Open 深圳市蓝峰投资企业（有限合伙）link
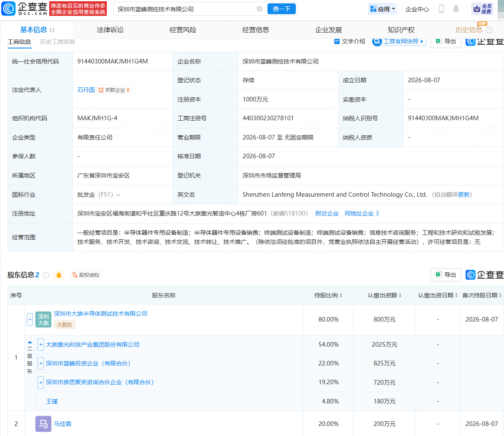504x436 pixels. click(x=88, y=363)
